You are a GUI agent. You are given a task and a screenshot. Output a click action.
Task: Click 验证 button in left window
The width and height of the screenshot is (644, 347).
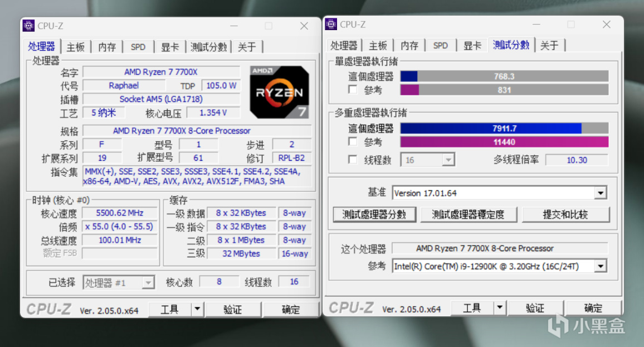[x=233, y=309]
